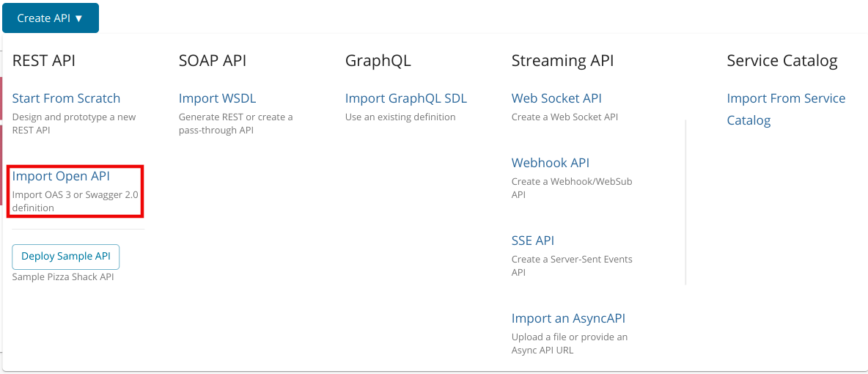Click the Service Catalog column heading
This screenshot has width=868, height=374.
tap(781, 61)
